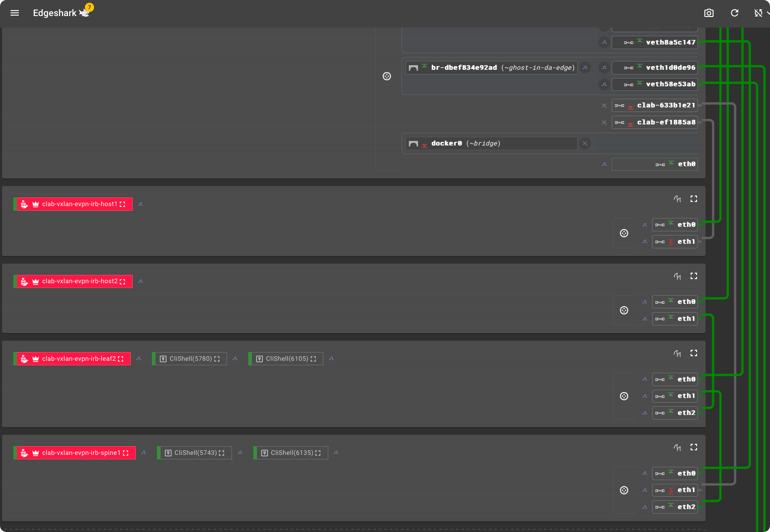Screen dimensions: 770x532
Task: Expand the clab-vxlan-evpn-irb-spine1 namespace view
Action: 694,447
